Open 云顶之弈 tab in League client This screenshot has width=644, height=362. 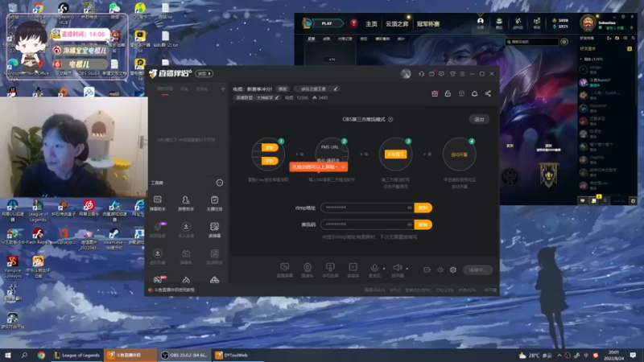click(x=397, y=24)
